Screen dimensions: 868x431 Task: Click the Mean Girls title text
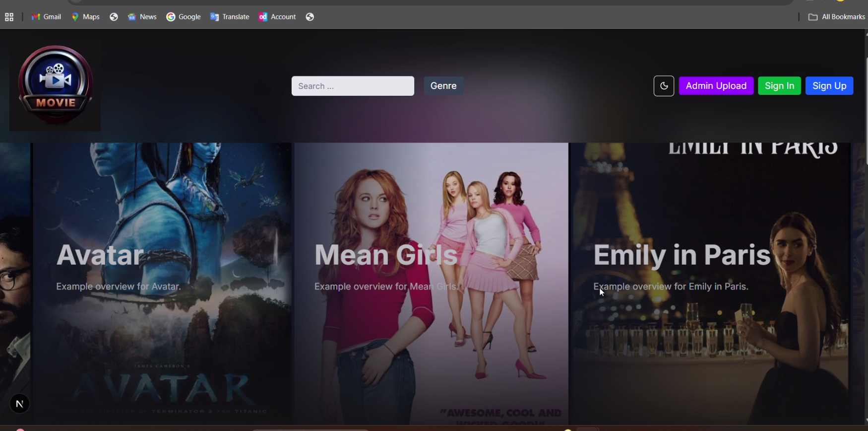(386, 255)
